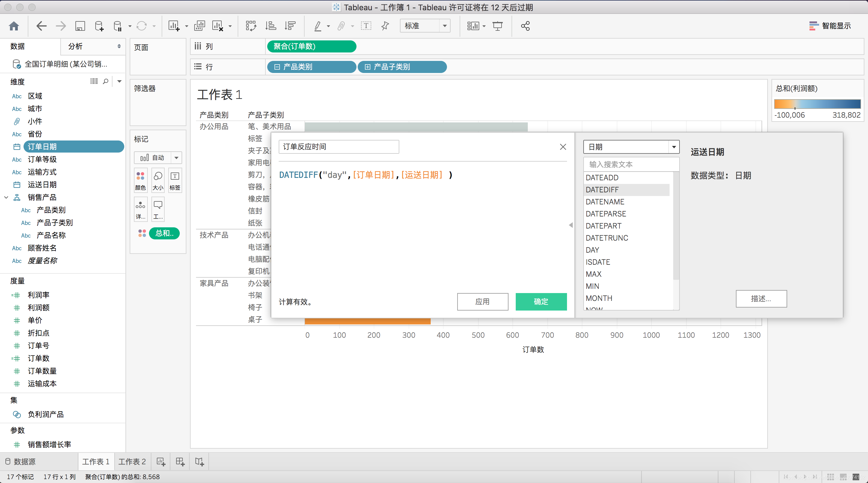The image size is (868, 483).
Task: Click the calculation name field 订单反应时间
Action: point(339,147)
